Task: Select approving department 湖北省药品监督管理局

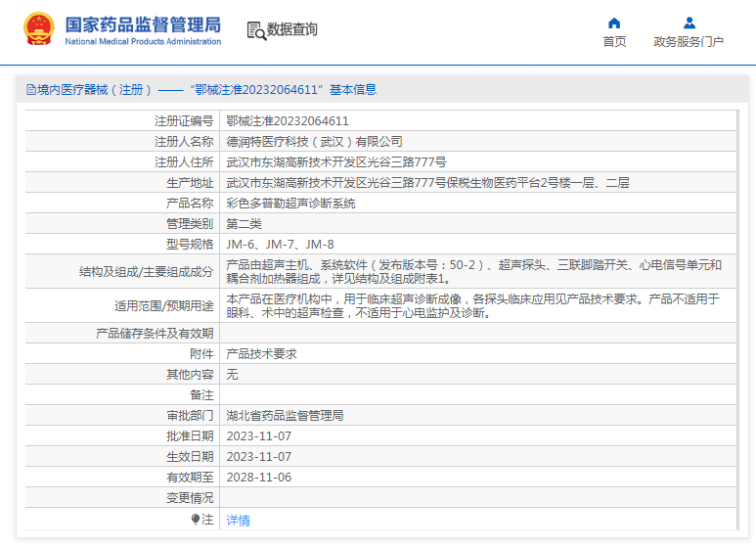Action: (x=285, y=416)
